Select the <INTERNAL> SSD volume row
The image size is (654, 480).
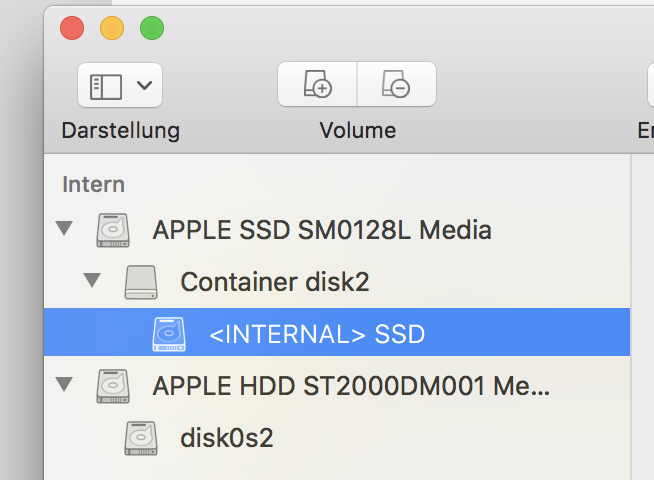pyautogui.click(x=317, y=334)
